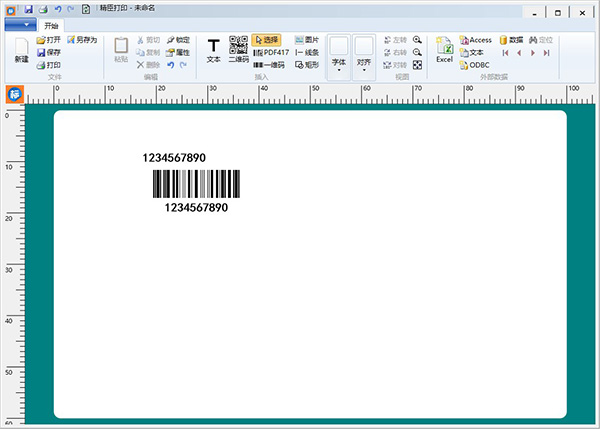600x429 pixels.
Task: Click the 新建 (New) document button
Action: pyautogui.click(x=21, y=51)
